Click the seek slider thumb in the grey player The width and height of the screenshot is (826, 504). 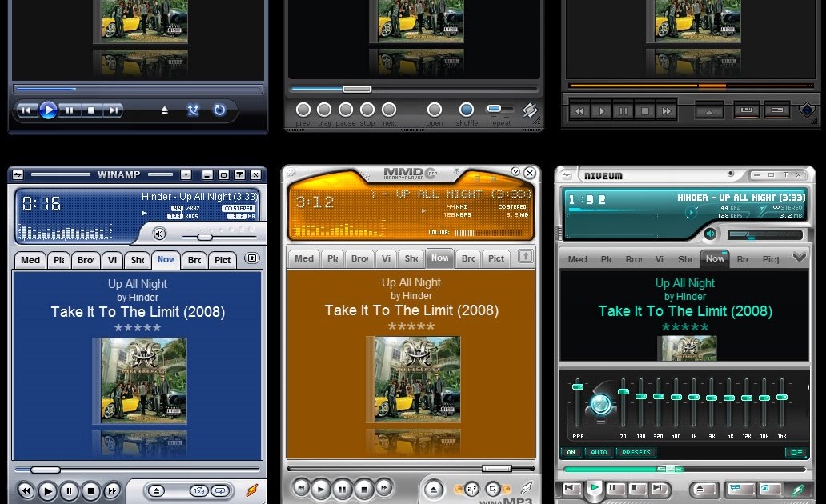[357, 89]
